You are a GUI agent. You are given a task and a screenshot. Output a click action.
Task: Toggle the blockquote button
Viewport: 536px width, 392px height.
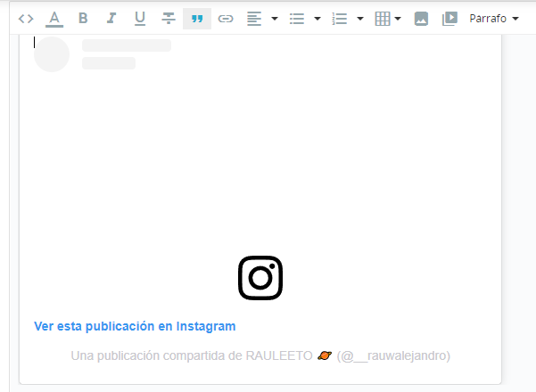pyautogui.click(x=197, y=19)
